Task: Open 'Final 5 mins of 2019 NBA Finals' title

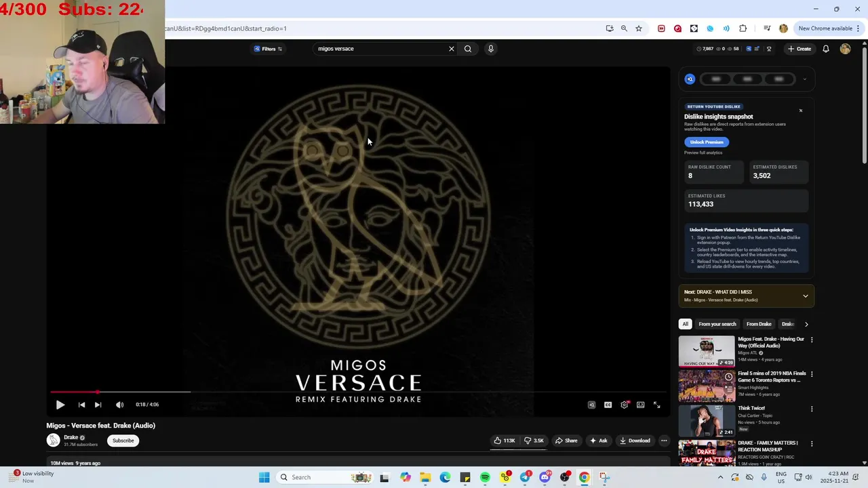Action: [x=772, y=377]
